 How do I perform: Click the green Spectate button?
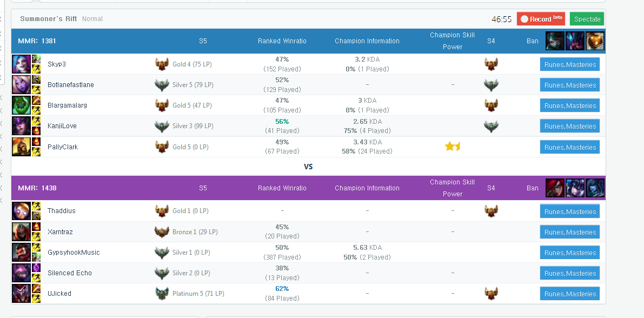[587, 19]
